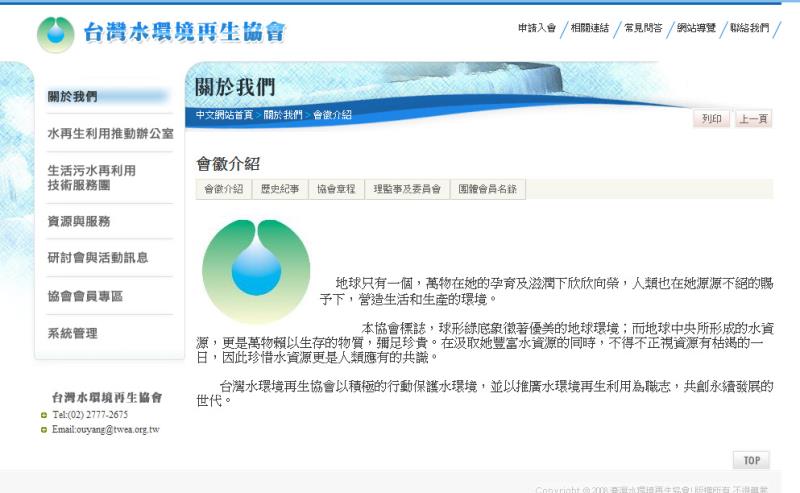Screen dimensions: 800x493
Task: Switch to the 理監事及委員會 tab
Action: 407,189
